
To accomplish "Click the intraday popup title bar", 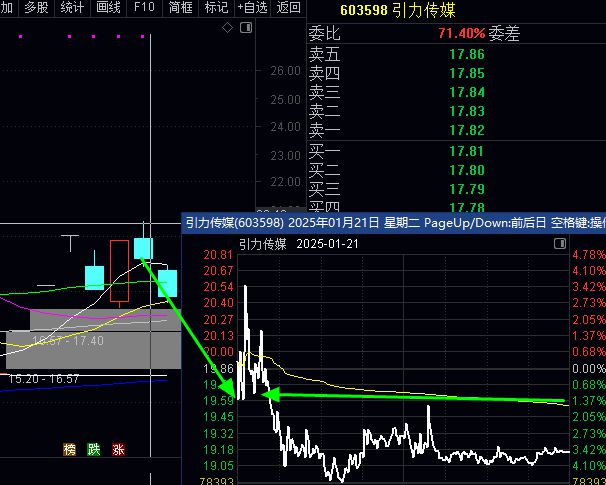I will click(x=394, y=223).
